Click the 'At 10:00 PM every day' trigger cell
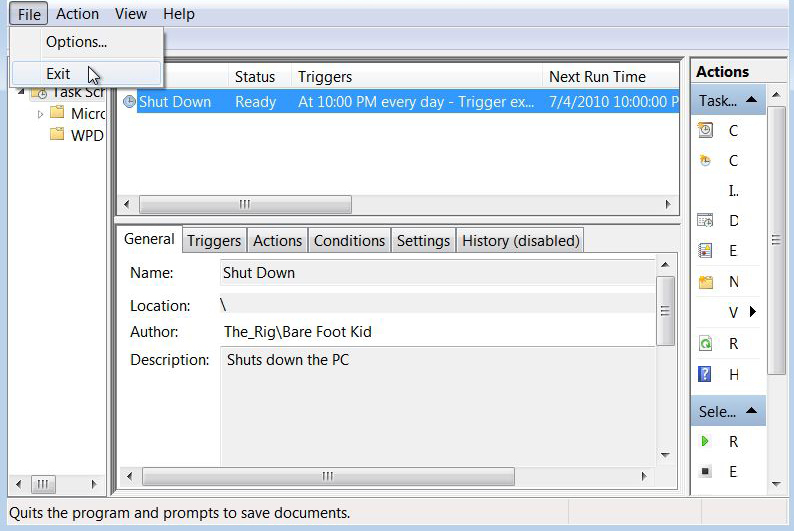Image resolution: width=794 pixels, height=531 pixels. coord(416,102)
